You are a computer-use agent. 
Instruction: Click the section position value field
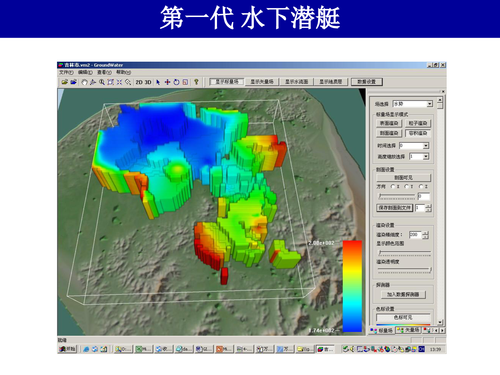pyautogui.click(x=423, y=196)
